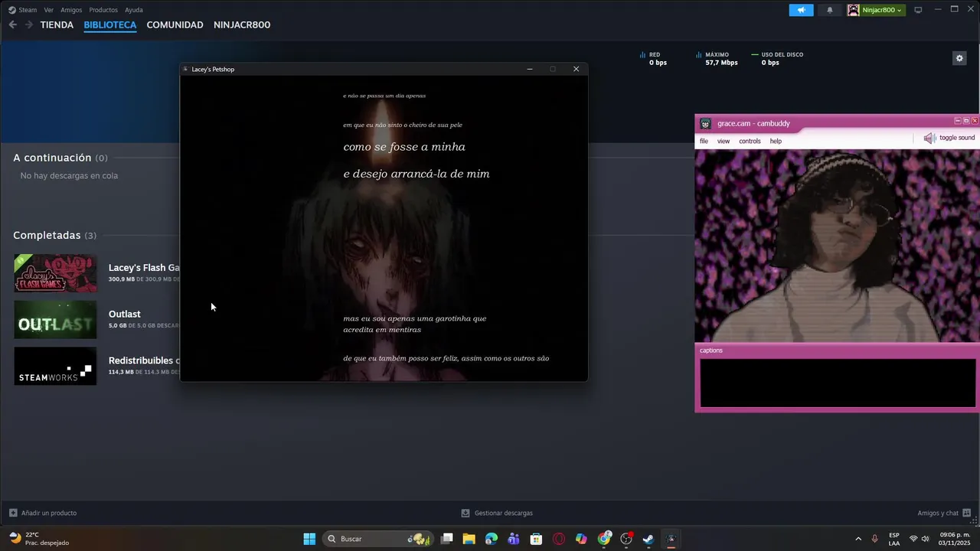The image size is (980, 551).
Task: Click the Ninjacr800 profile avatar
Action: 854,10
